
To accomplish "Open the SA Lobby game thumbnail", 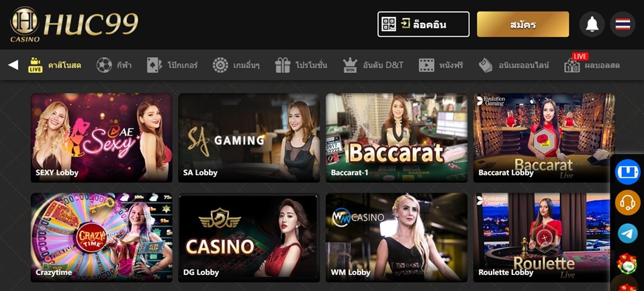I will pyautogui.click(x=249, y=137).
